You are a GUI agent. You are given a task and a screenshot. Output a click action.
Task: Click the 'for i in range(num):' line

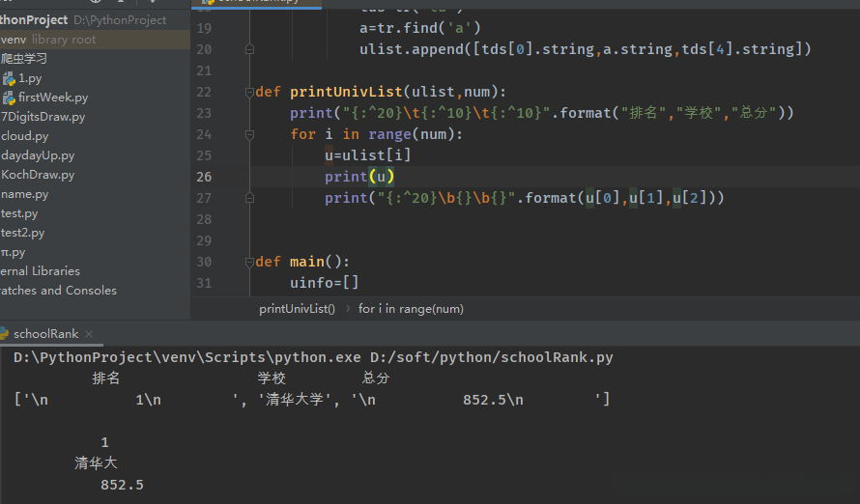pyautogui.click(x=376, y=134)
